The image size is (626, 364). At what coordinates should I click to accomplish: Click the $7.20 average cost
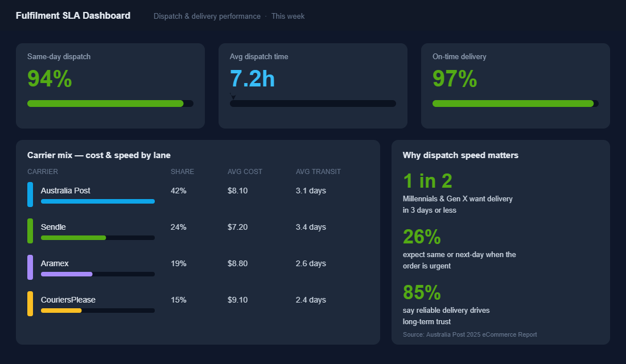click(x=237, y=227)
